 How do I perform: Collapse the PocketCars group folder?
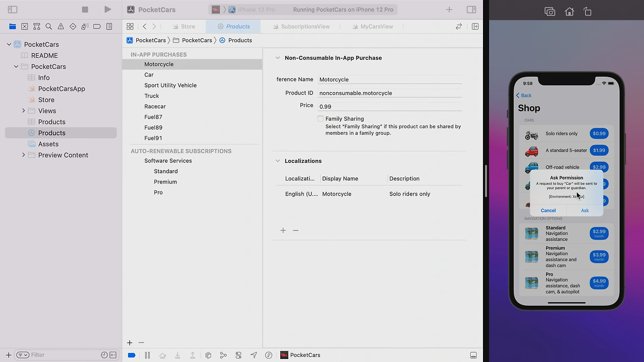coord(16,66)
